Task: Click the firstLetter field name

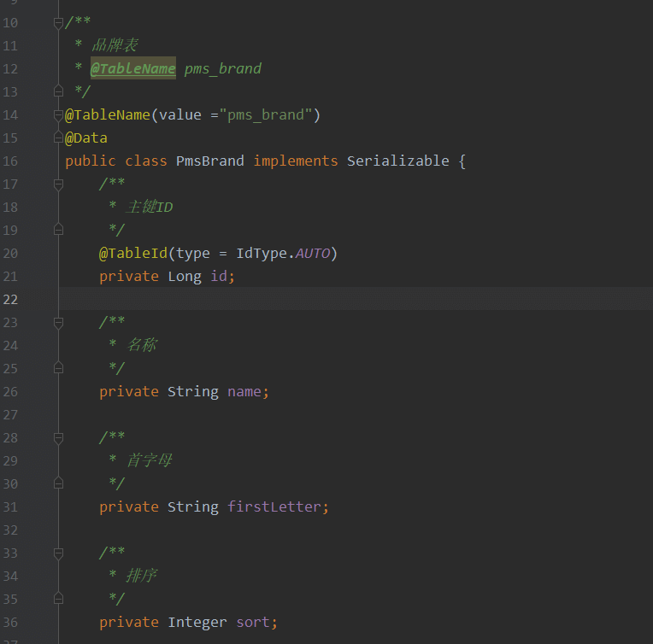Action: click(x=274, y=506)
